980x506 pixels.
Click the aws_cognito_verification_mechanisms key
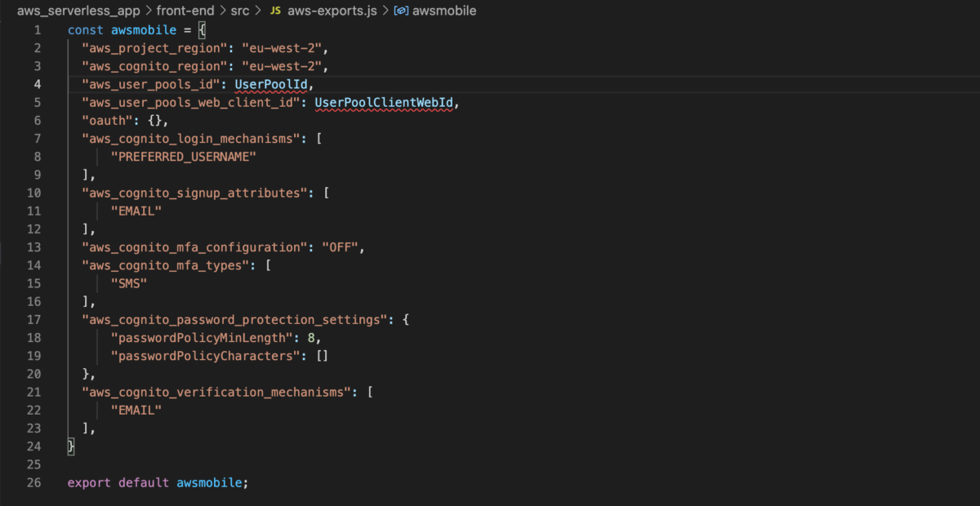[x=216, y=392]
